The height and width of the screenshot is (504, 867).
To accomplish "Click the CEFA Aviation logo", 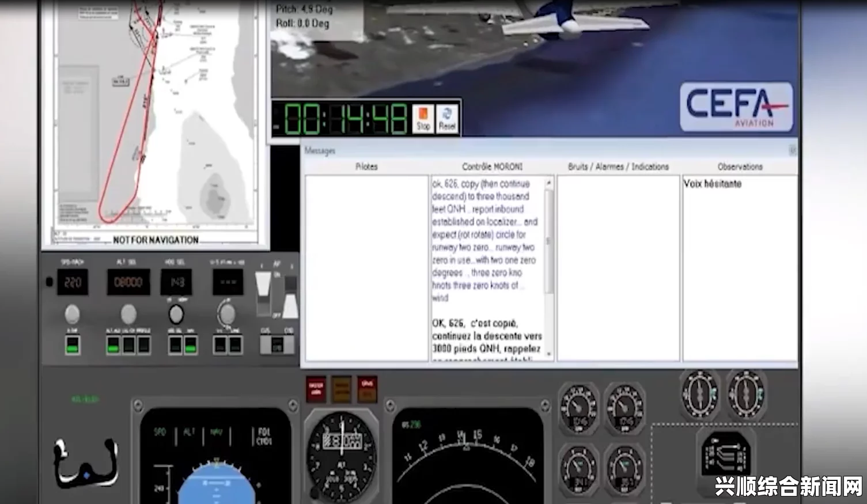I will pos(736,107).
